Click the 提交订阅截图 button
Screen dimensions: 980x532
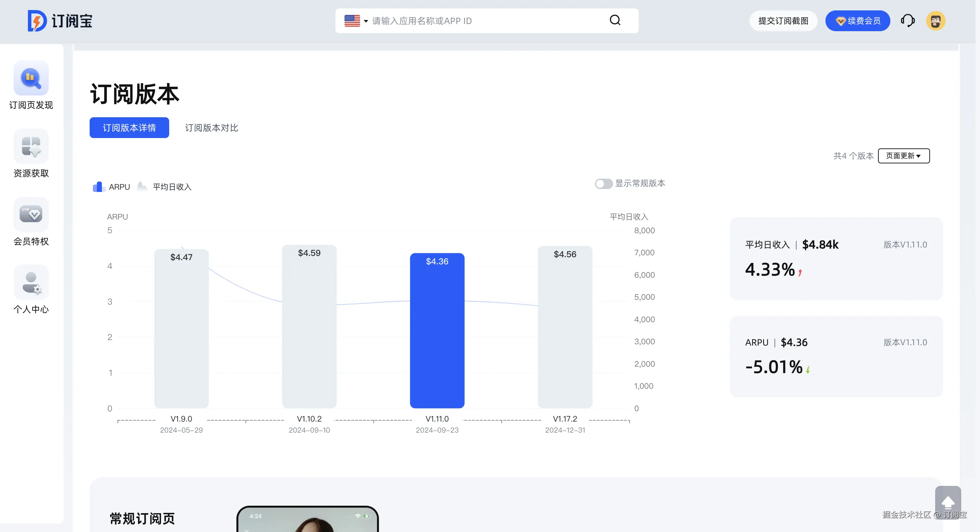tap(783, 20)
